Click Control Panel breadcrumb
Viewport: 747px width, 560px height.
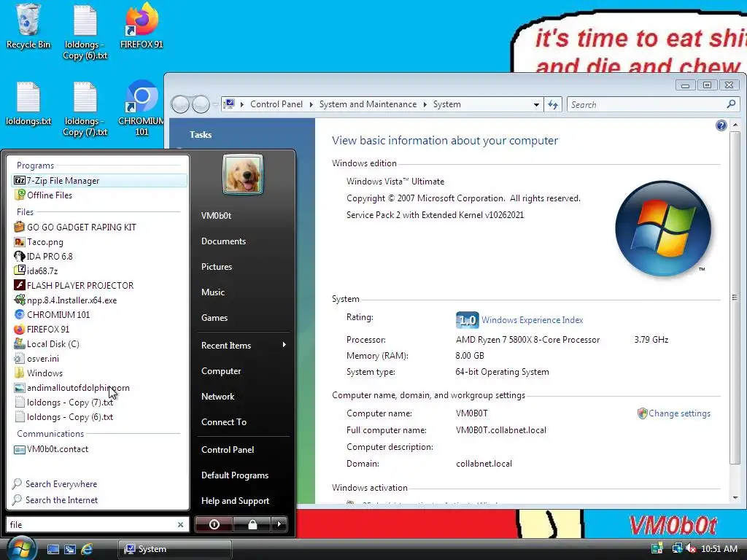coord(276,104)
